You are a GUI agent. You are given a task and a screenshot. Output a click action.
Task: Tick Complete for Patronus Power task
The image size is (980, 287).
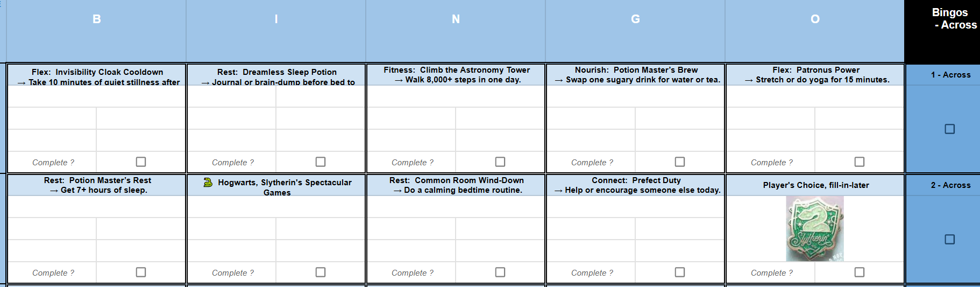point(860,162)
